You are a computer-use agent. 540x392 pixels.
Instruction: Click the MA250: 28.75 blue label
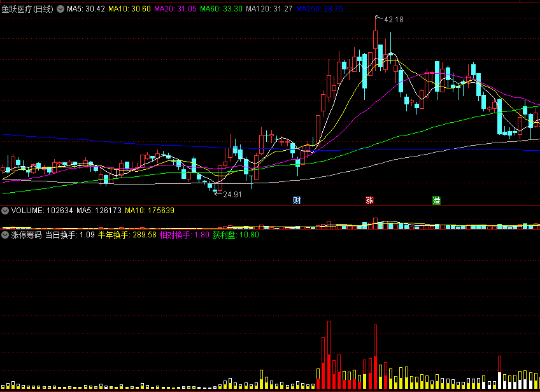coord(320,9)
